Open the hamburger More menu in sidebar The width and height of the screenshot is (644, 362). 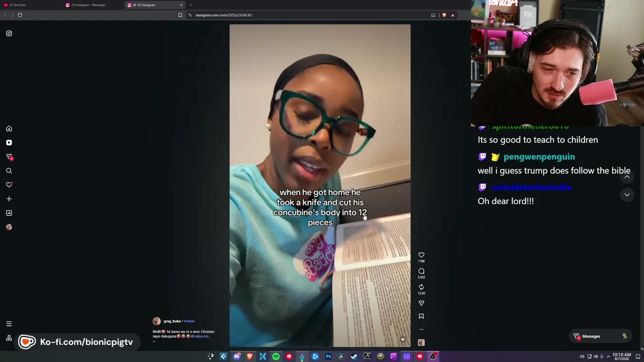9,324
